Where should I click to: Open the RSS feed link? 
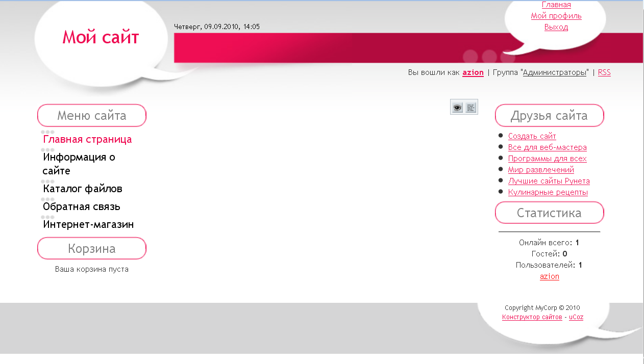pyautogui.click(x=604, y=72)
